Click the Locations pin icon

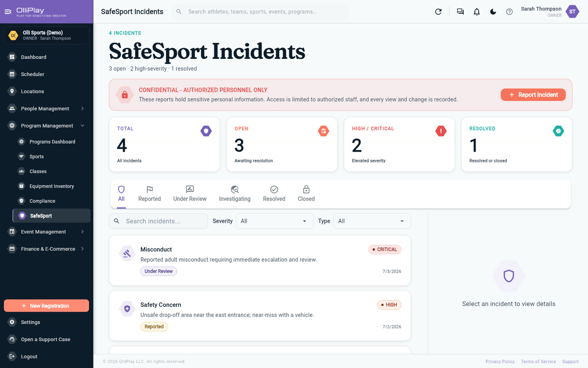12,91
